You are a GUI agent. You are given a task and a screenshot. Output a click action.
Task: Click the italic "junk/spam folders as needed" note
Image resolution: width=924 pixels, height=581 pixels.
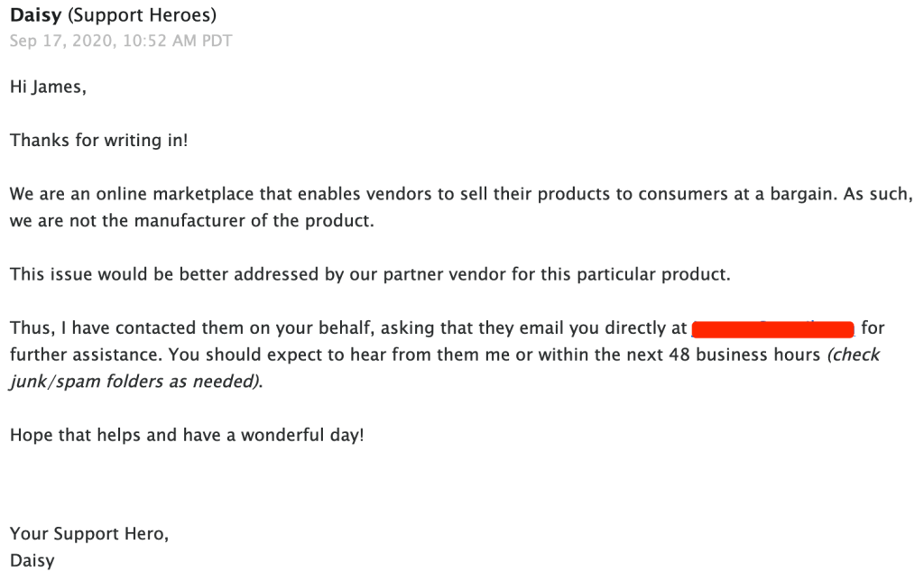pyautogui.click(x=135, y=381)
